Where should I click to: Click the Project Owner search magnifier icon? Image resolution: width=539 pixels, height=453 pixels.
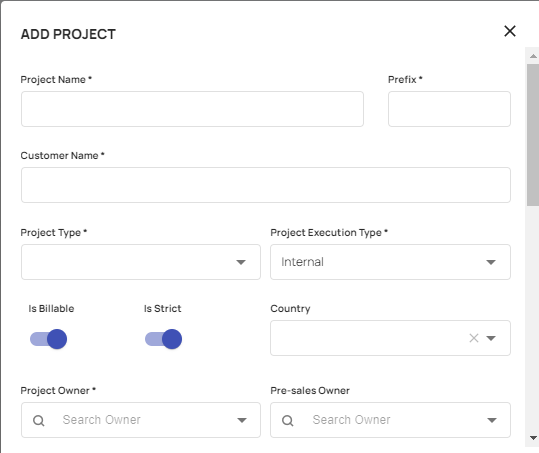38,420
